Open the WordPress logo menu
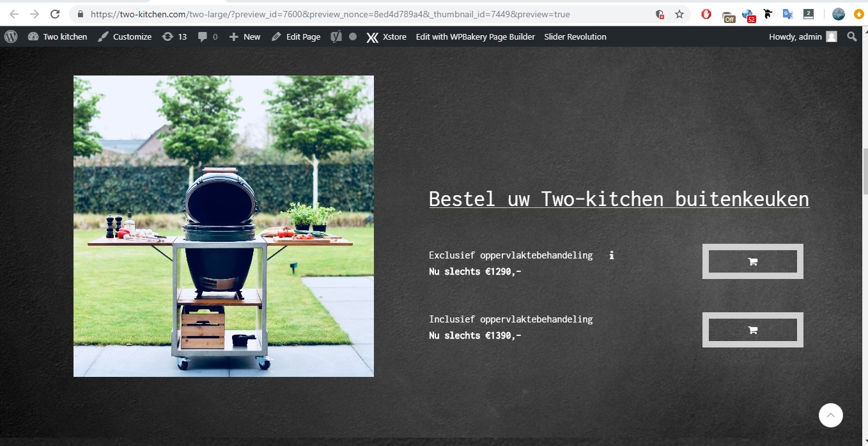 coord(11,36)
